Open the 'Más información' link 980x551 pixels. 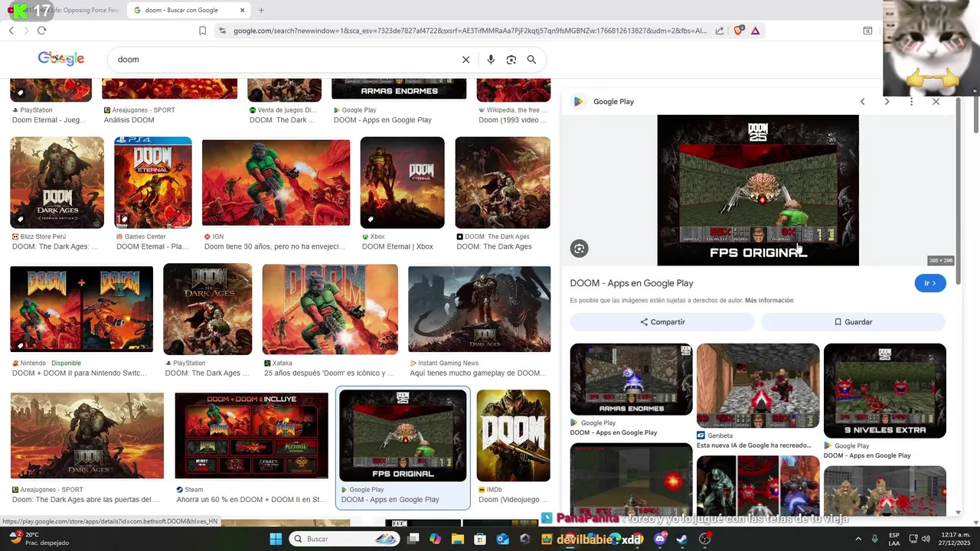(769, 301)
